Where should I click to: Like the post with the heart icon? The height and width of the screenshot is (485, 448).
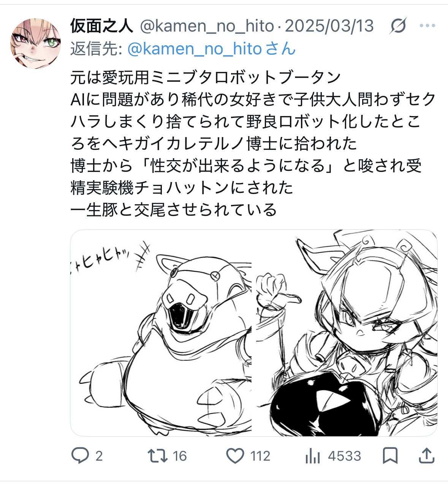click(235, 455)
